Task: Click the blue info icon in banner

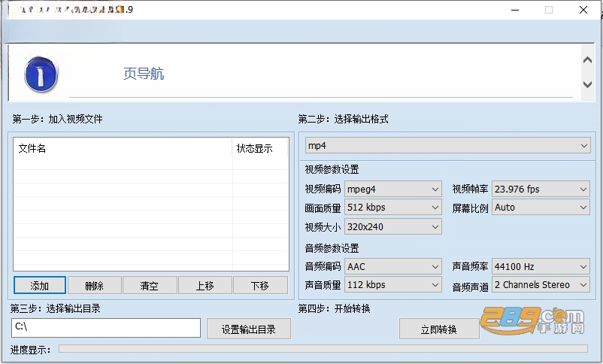Action: tap(41, 74)
